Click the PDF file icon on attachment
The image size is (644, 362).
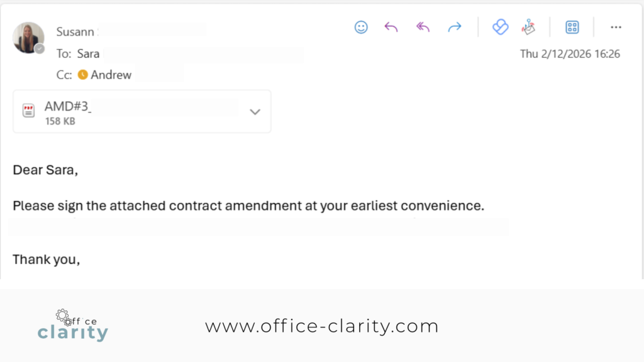pyautogui.click(x=29, y=111)
